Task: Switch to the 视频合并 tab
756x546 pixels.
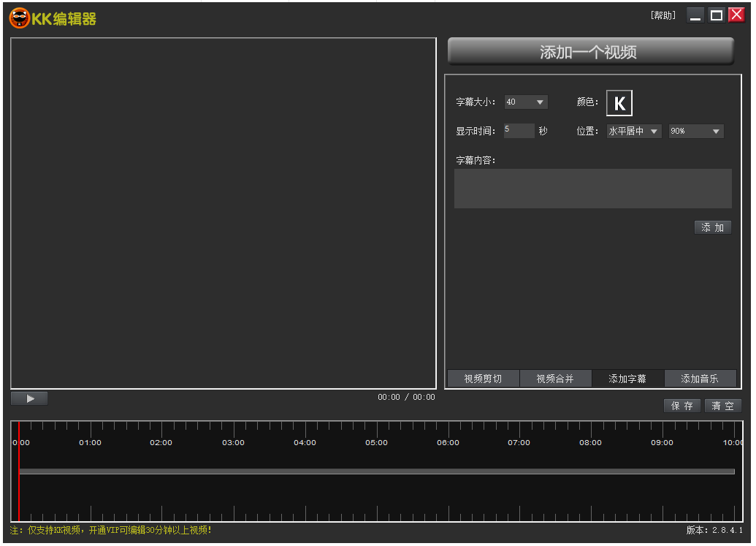Action: tap(555, 379)
